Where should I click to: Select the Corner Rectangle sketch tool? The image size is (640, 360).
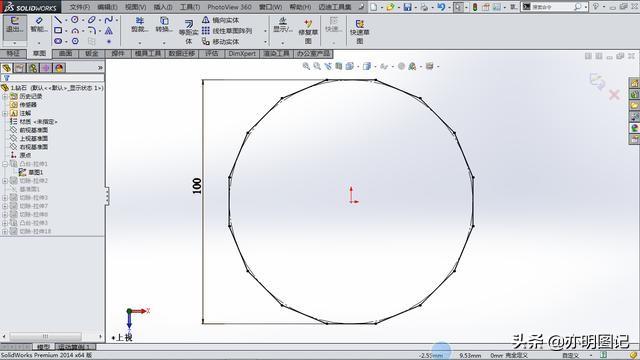[58, 31]
